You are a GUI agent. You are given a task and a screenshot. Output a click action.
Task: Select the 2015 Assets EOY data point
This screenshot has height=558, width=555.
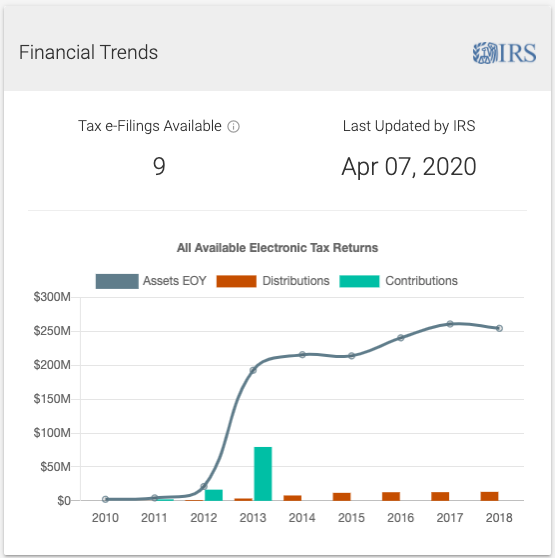coord(352,356)
